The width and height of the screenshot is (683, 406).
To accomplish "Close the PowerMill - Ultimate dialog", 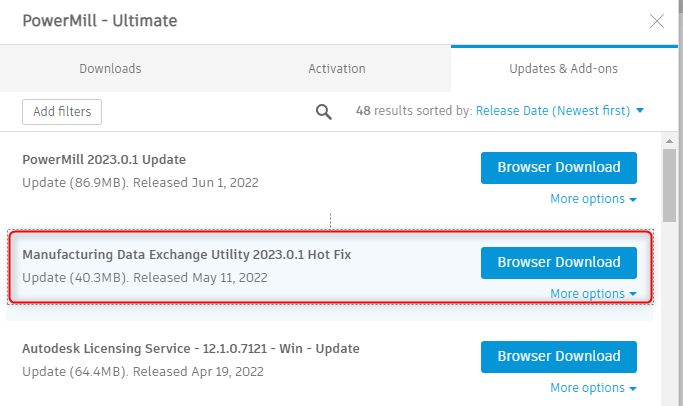I will click(x=657, y=20).
